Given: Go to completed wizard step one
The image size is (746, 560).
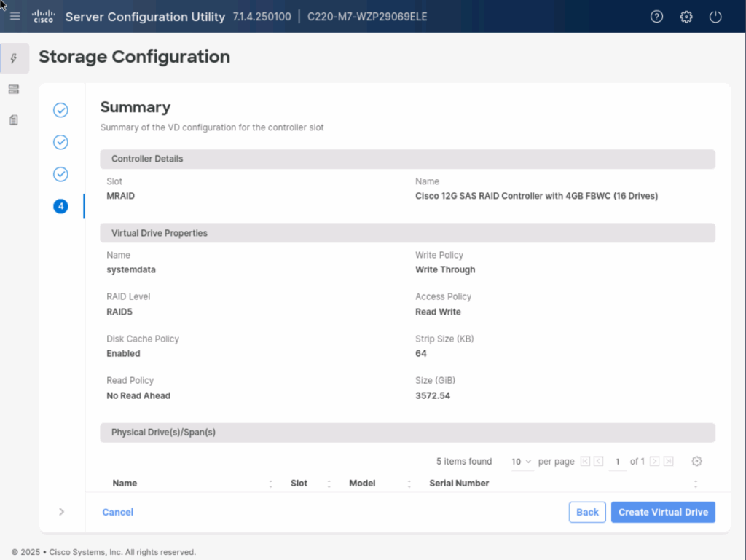Looking at the screenshot, I should click(x=60, y=110).
